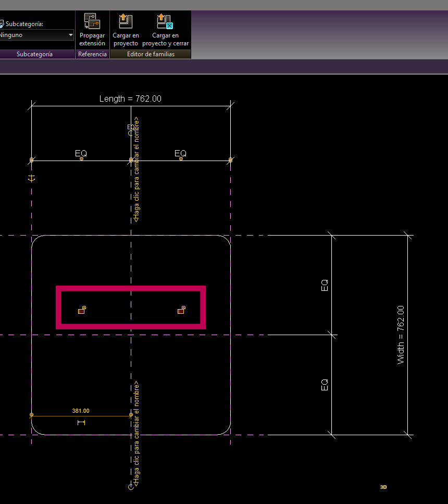Click the permanent dimension icon below 381.00

point(81,423)
